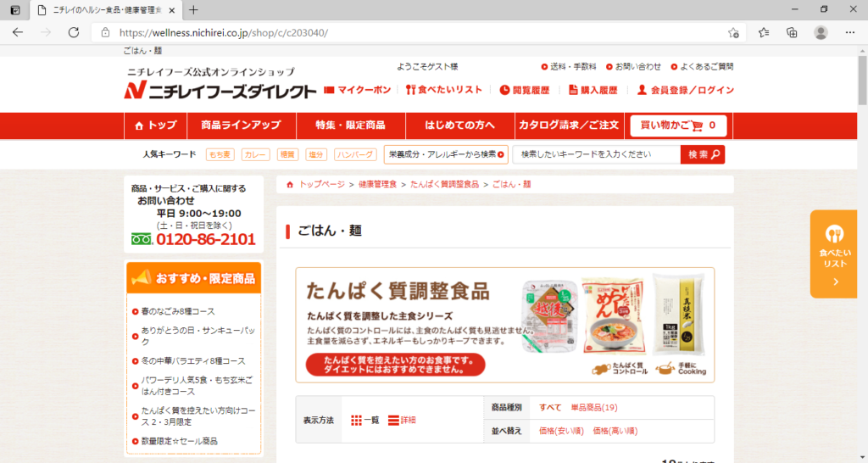Sort by 価格(高い順)

[x=615, y=431]
